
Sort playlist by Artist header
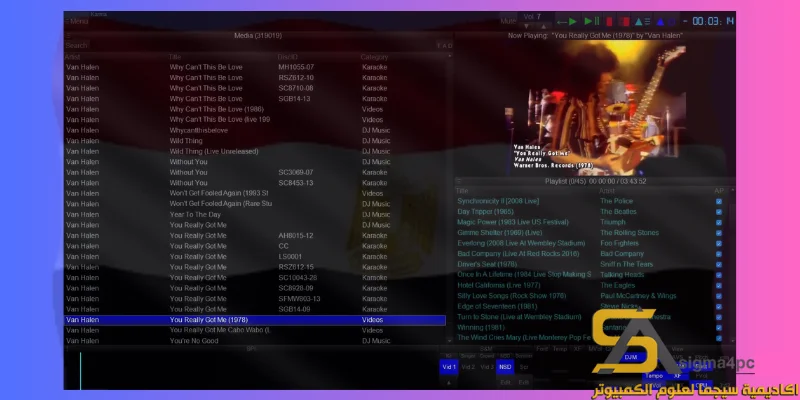point(607,191)
